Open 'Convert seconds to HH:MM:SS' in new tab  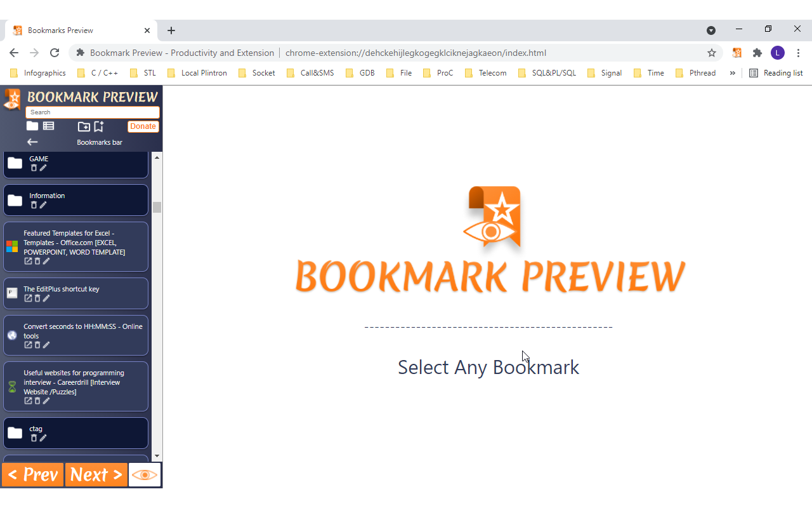(28, 345)
